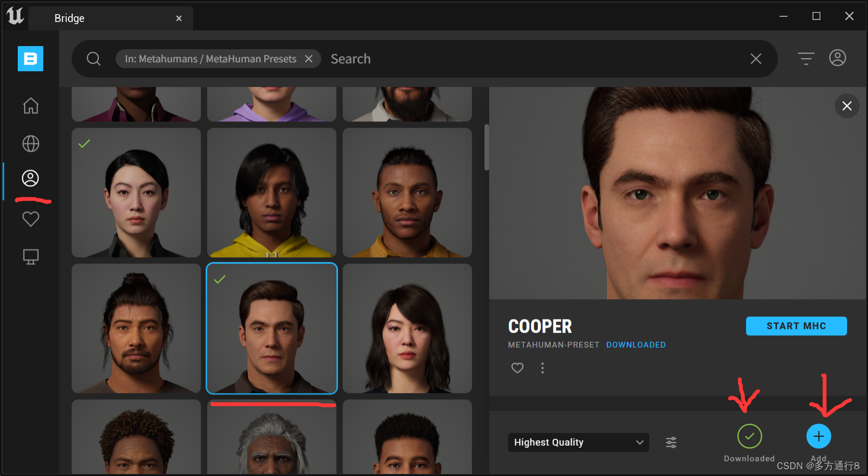868x476 pixels.
Task: Click the green Downloaded checkmark button
Action: 750,436
